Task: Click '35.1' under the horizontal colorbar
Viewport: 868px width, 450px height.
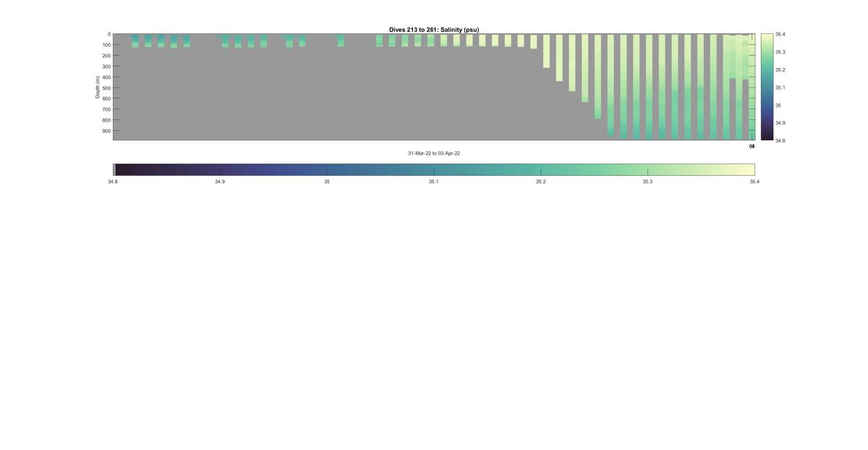Action: coord(434,182)
